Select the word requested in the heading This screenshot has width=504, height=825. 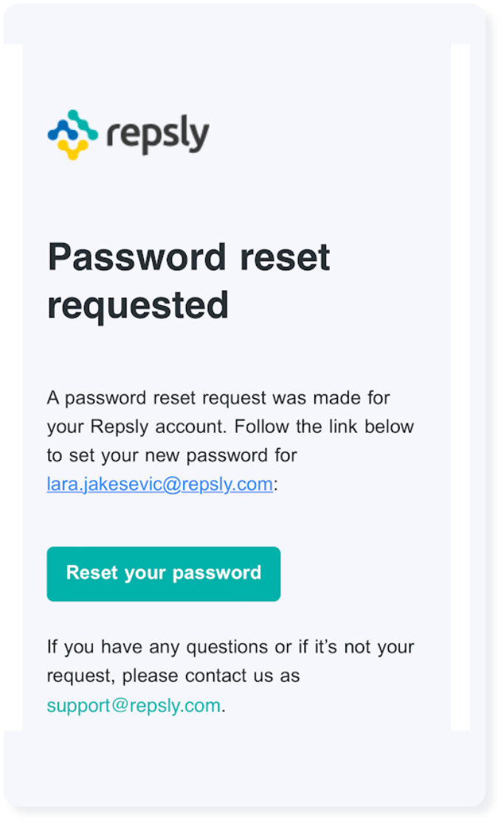tap(138, 306)
